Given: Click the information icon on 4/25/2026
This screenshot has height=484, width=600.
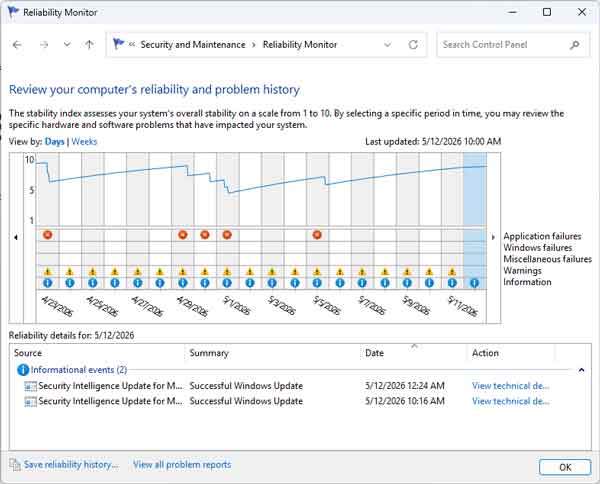Looking at the screenshot, I should 93,283.
